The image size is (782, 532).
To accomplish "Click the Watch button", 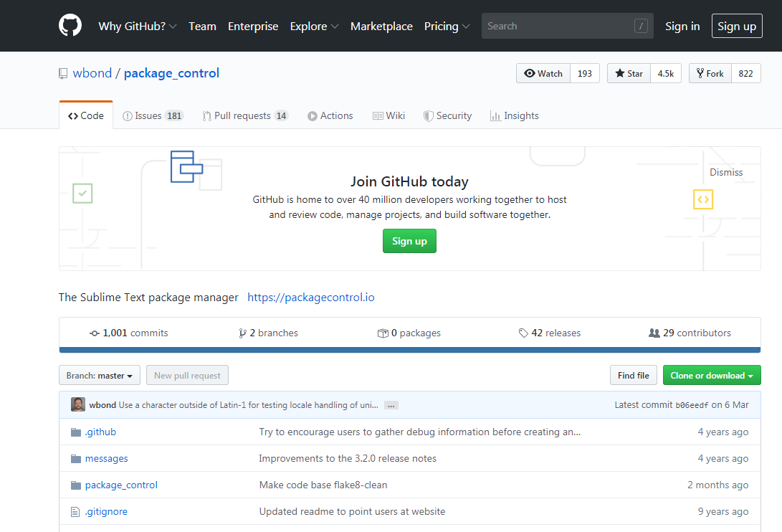I will [543, 73].
